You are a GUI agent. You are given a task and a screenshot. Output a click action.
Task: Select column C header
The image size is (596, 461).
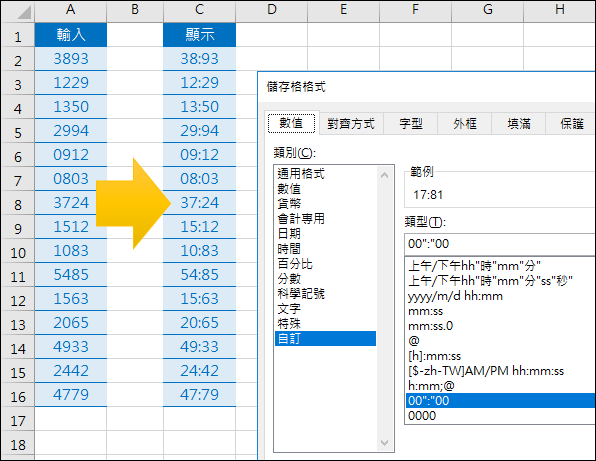click(199, 10)
